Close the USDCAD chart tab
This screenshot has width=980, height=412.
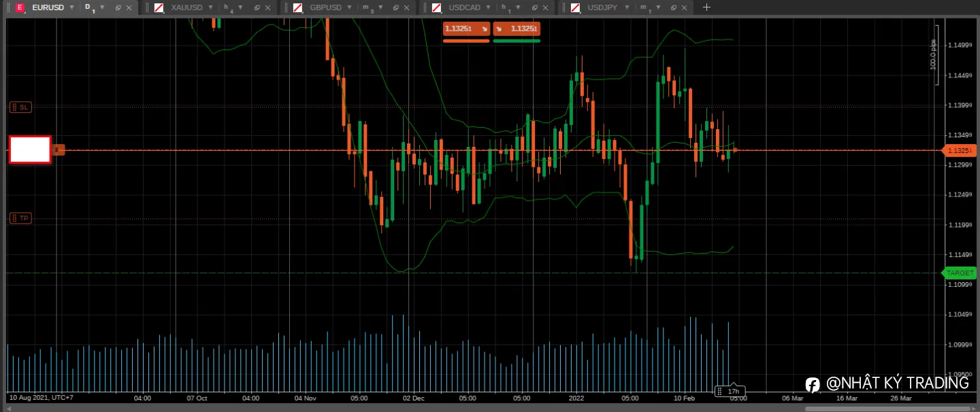click(545, 7)
